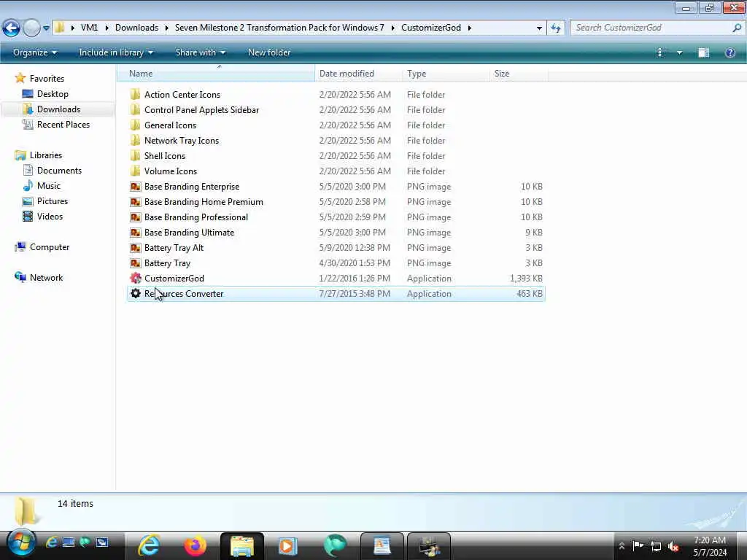This screenshot has width=747, height=560.
Task: Toggle the preview pane
Action: pos(704,52)
